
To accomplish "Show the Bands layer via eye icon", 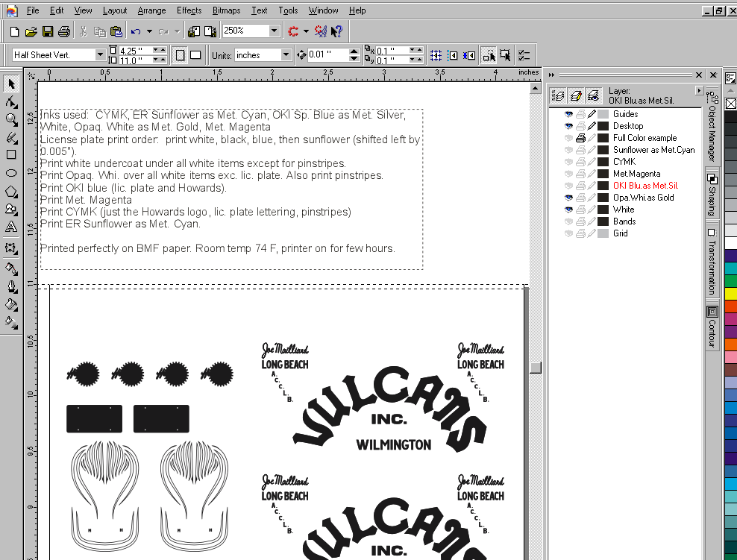I will (x=568, y=221).
